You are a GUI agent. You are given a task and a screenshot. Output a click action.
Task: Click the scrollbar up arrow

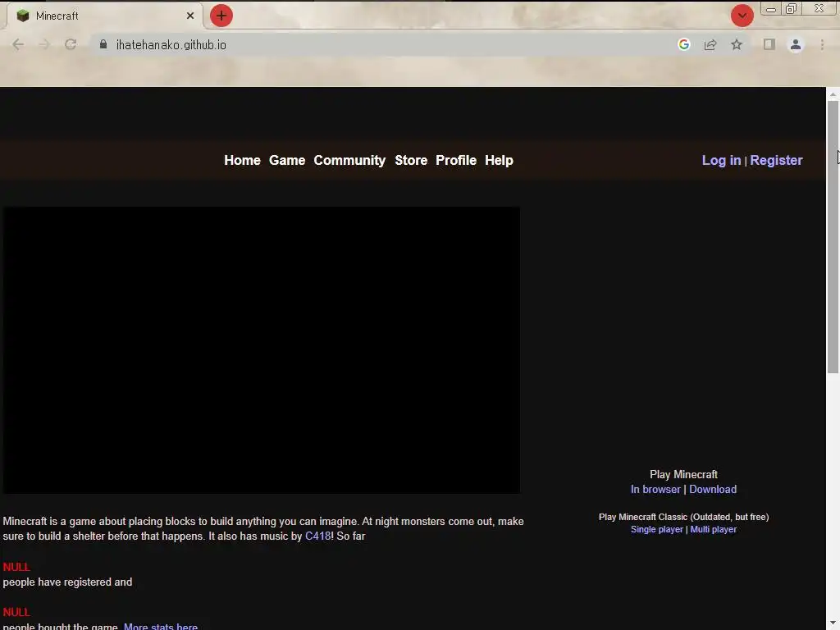point(833,94)
